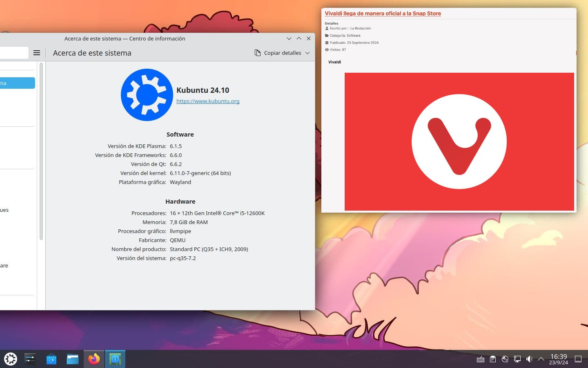This screenshot has height=368, width=588.
Task: Click graphics processor value llvmpipe
Action: click(x=180, y=231)
